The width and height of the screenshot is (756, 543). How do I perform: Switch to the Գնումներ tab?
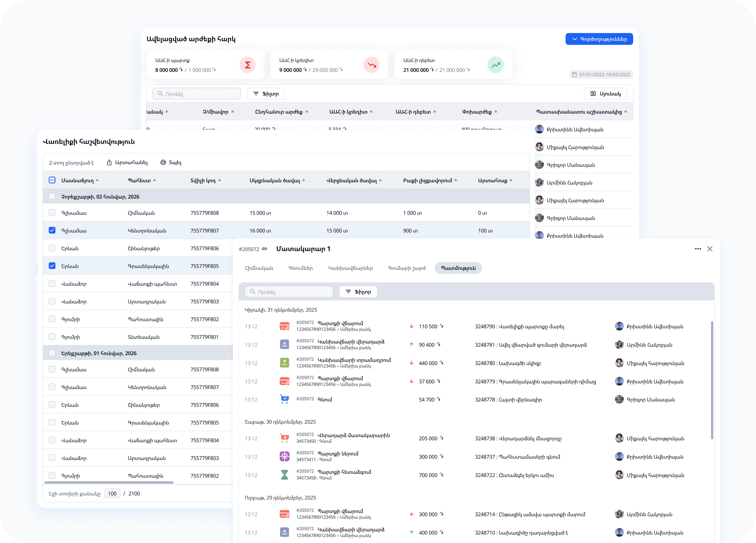click(301, 268)
